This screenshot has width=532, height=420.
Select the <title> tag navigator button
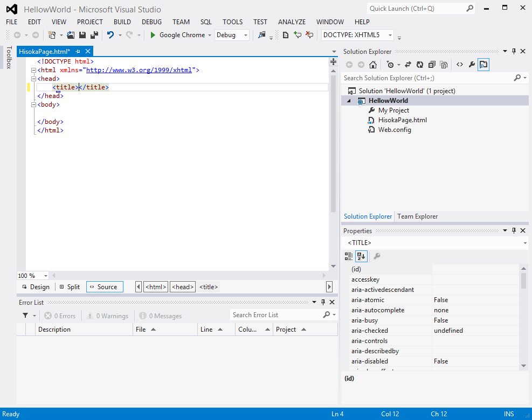[208, 287]
